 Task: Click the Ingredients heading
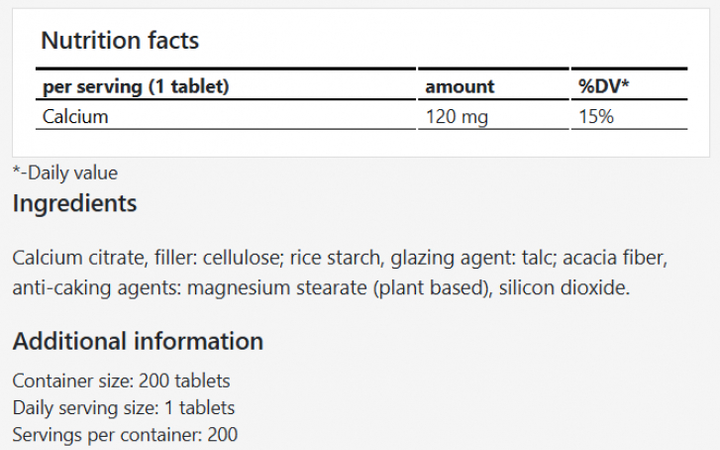tap(74, 204)
